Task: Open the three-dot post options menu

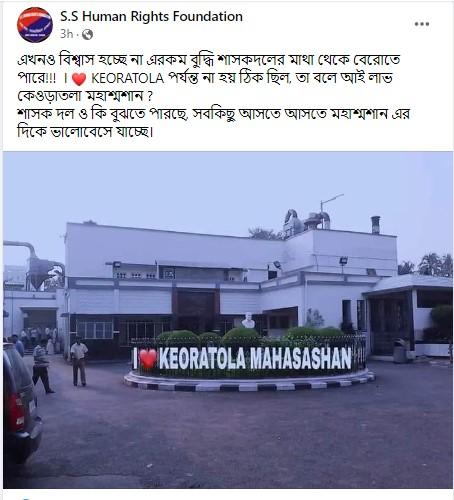Action: (422, 24)
